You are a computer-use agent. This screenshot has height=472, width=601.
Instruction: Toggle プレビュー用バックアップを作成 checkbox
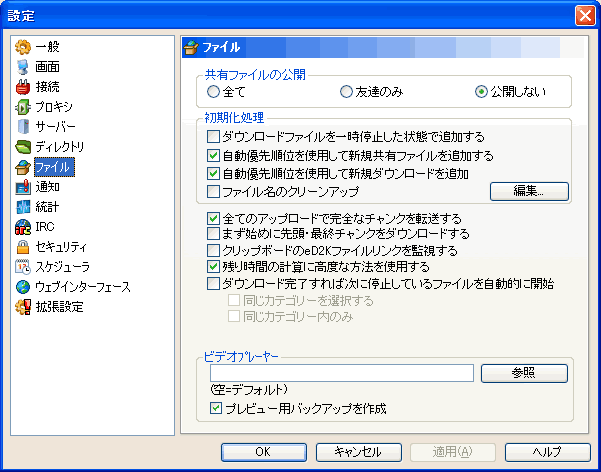[216, 408]
